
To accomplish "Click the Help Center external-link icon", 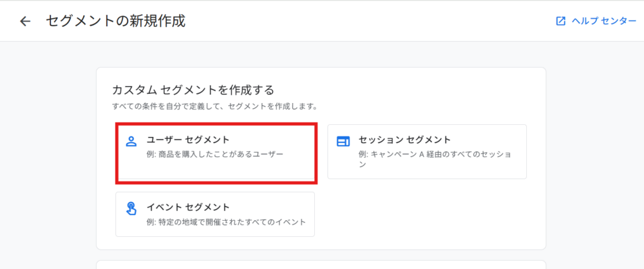I will [x=561, y=21].
